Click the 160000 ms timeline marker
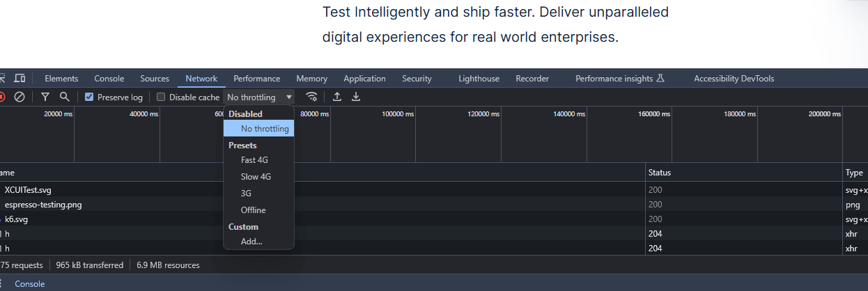This screenshot has height=291, width=868. 654,114
